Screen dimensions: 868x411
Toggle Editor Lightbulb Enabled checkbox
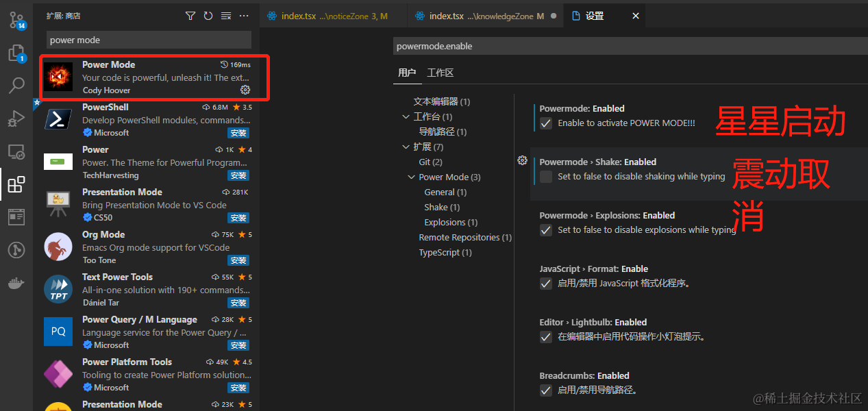546,337
